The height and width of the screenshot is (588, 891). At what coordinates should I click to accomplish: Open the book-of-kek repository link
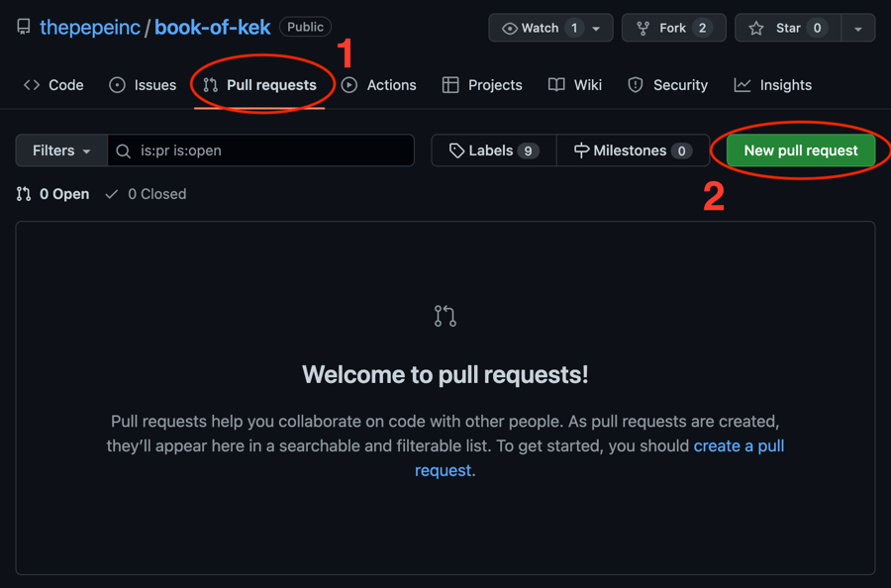pos(213,28)
